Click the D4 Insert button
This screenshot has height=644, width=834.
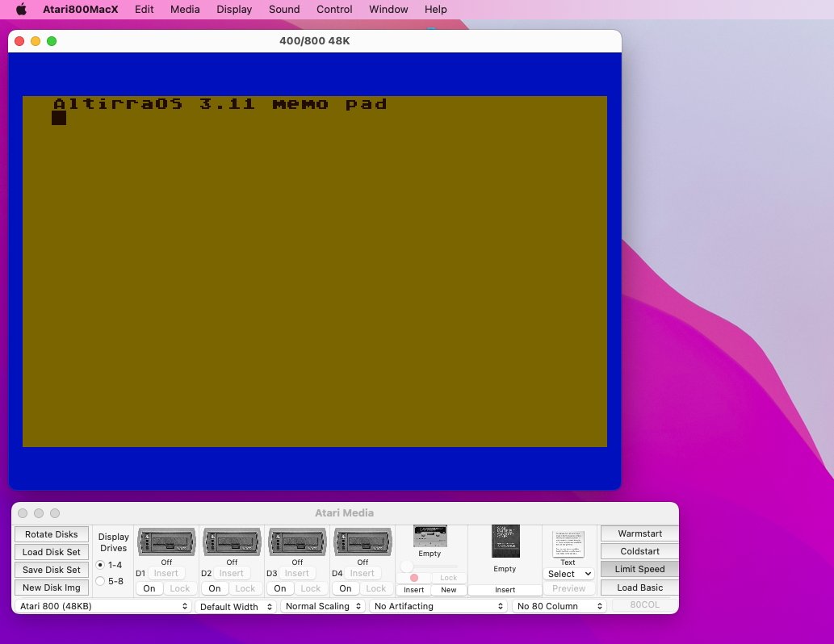tap(363, 573)
